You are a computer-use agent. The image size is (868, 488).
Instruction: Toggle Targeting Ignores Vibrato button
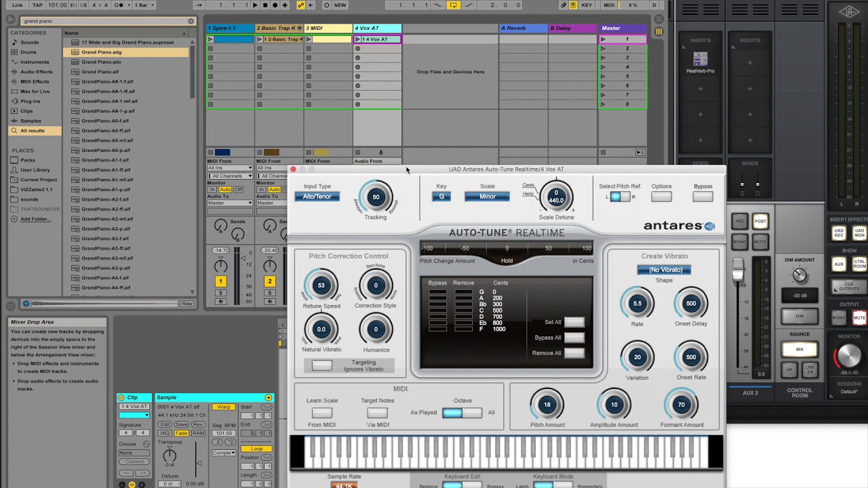coord(321,365)
